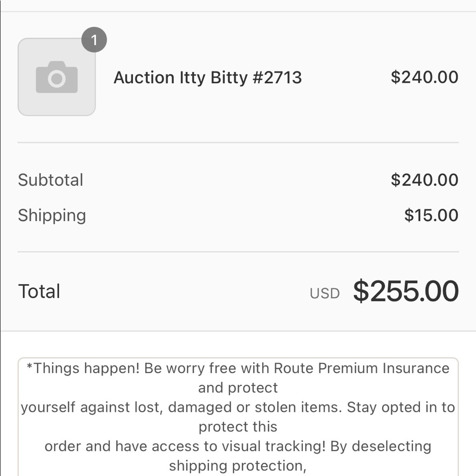The width and height of the screenshot is (476, 476).
Task: Tap the quantity badge showing 1
Action: (x=94, y=40)
